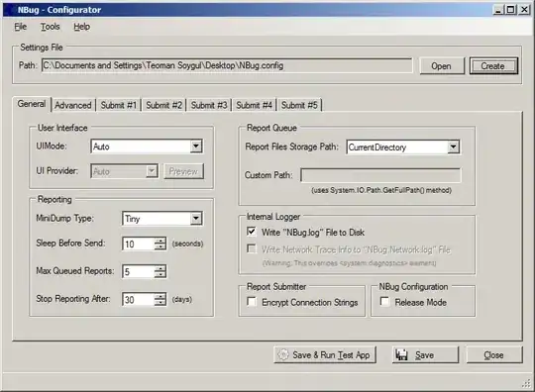
Task: Open the MiniDump Type combo box
Action: [196, 219]
